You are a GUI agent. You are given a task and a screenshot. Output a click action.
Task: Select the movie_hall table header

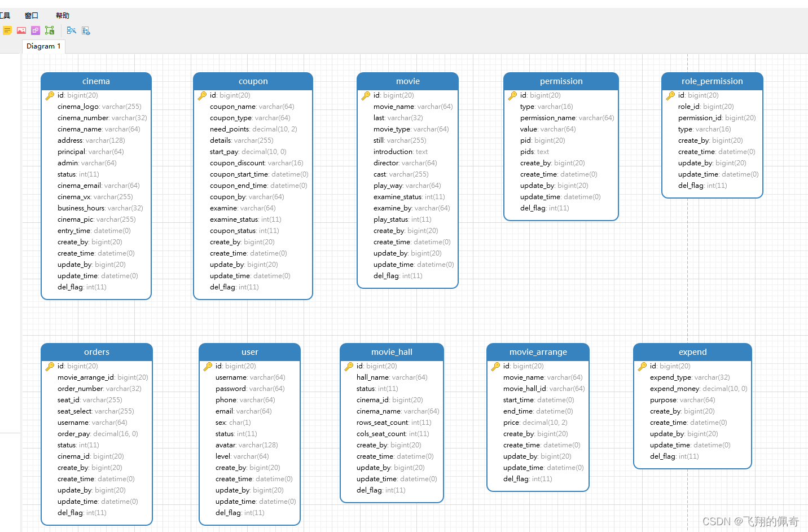[392, 352]
